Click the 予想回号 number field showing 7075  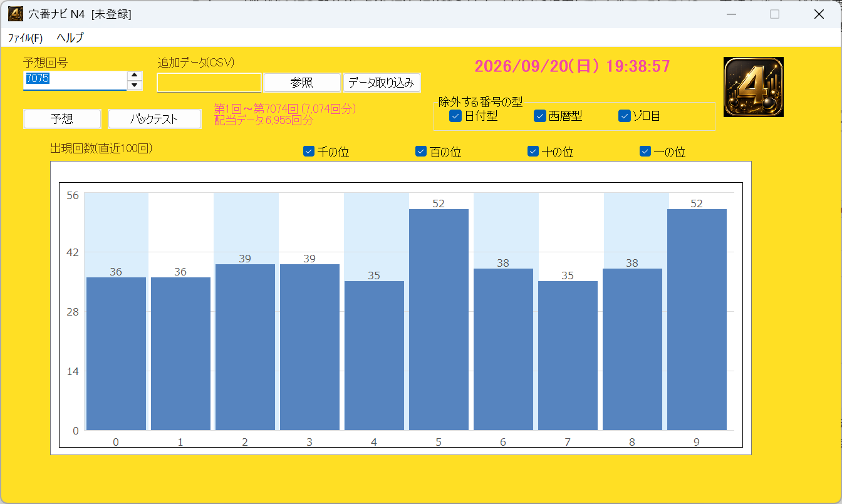click(75, 81)
